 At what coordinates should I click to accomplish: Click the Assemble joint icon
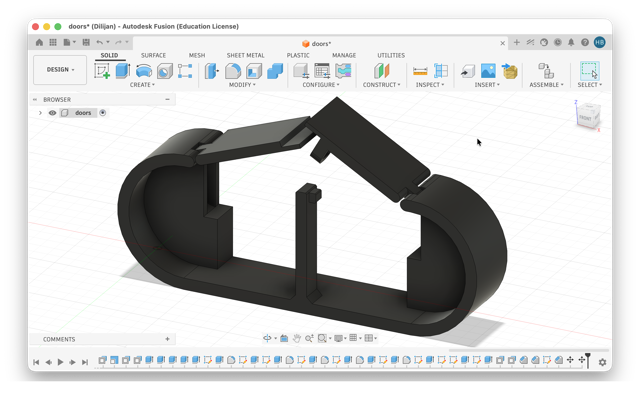[546, 71]
